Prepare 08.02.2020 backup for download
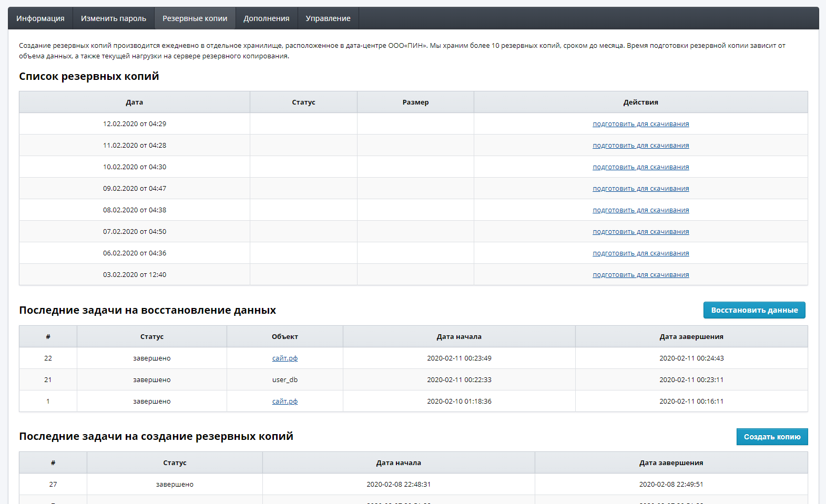 [641, 210]
